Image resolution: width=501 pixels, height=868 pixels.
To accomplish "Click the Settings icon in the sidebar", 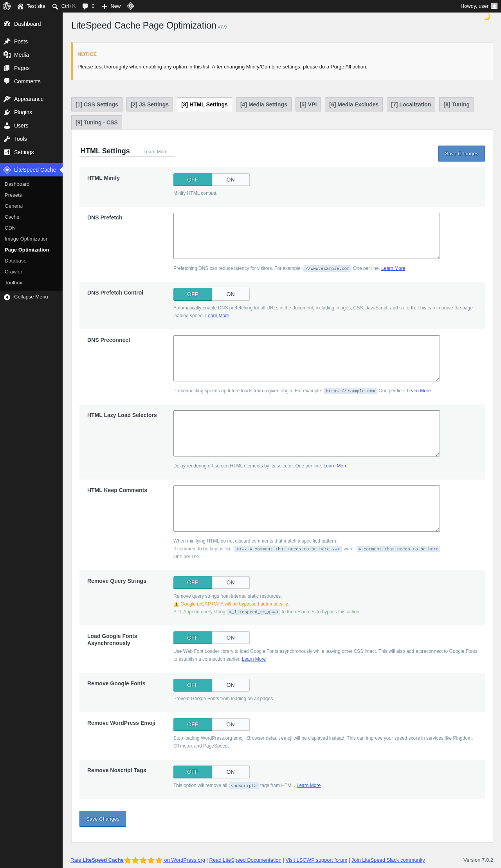I will pyautogui.click(x=7, y=152).
